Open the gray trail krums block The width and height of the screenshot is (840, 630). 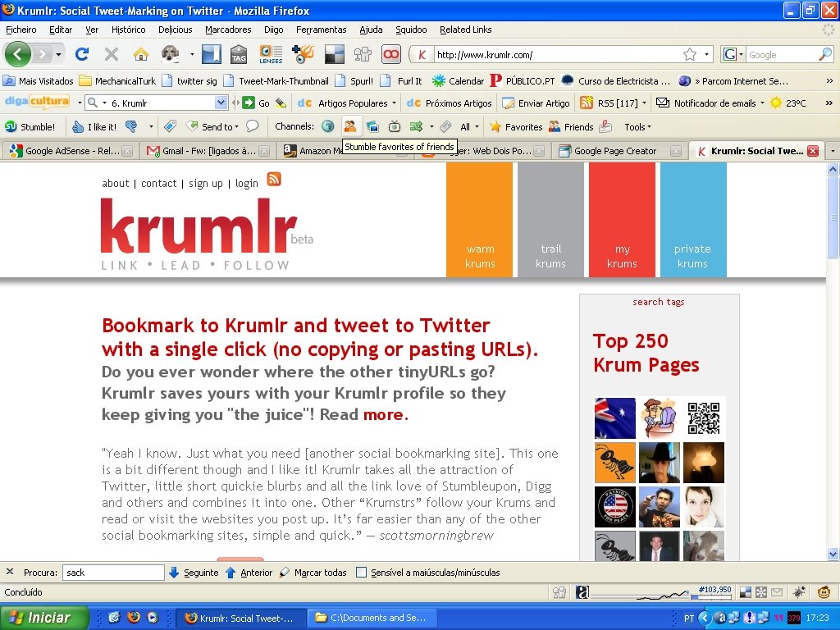tap(550, 220)
